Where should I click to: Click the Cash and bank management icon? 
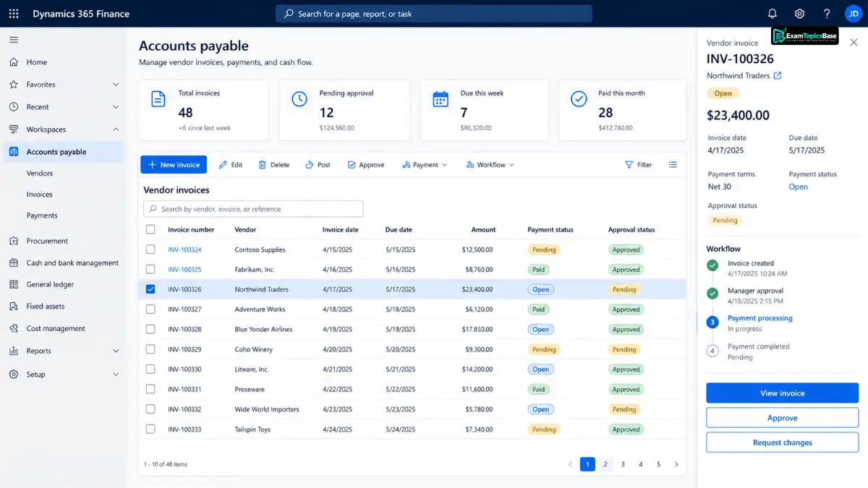click(x=14, y=263)
